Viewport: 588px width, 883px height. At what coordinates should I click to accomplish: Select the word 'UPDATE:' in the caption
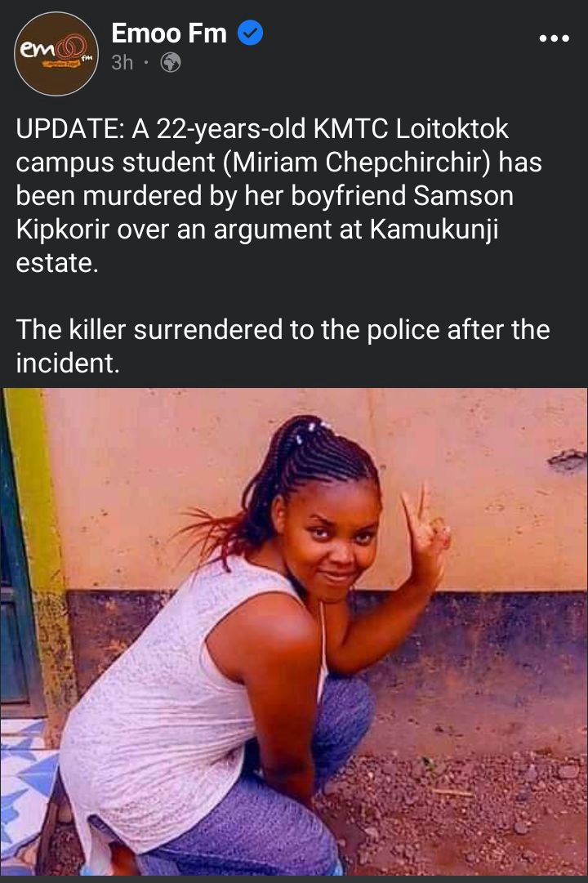point(71,129)
